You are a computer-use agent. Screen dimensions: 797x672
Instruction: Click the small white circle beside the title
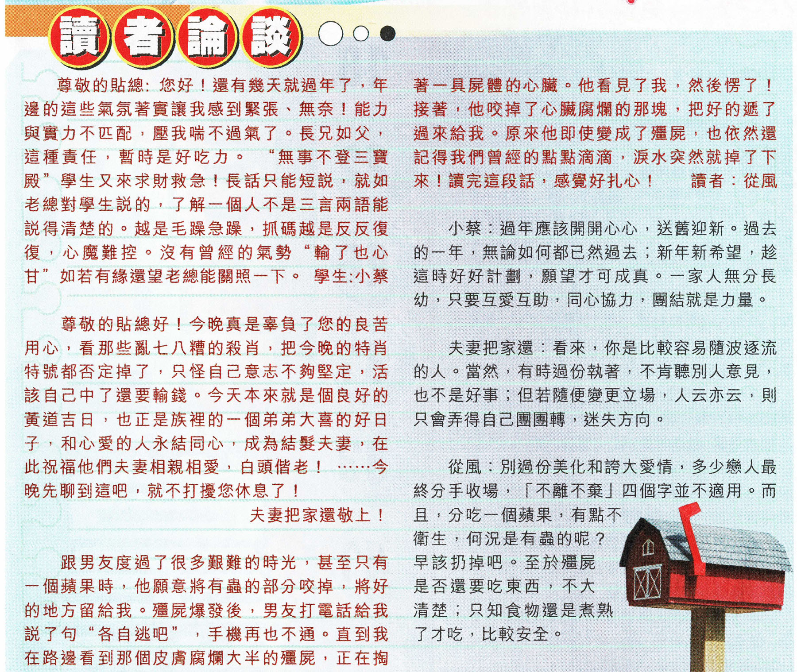pos(361,34)
